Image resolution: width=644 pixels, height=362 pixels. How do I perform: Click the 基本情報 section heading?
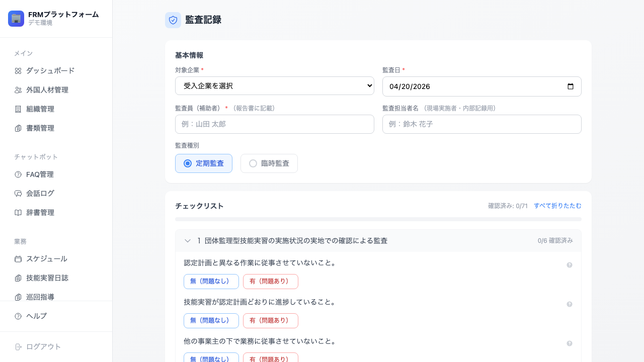189,55
